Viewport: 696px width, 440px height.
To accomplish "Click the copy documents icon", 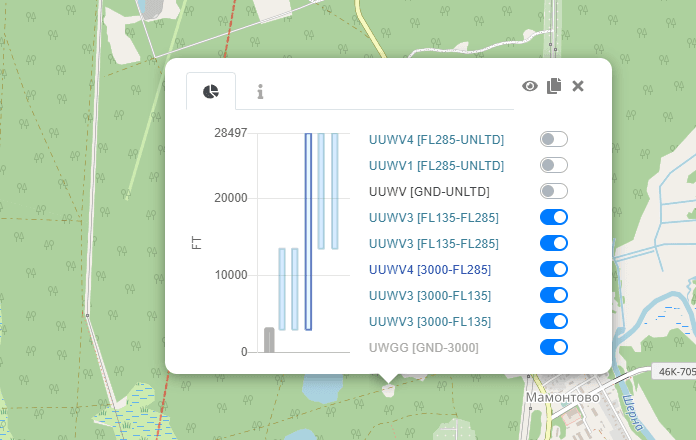I will pyautogui.click(x=554, y=86).
